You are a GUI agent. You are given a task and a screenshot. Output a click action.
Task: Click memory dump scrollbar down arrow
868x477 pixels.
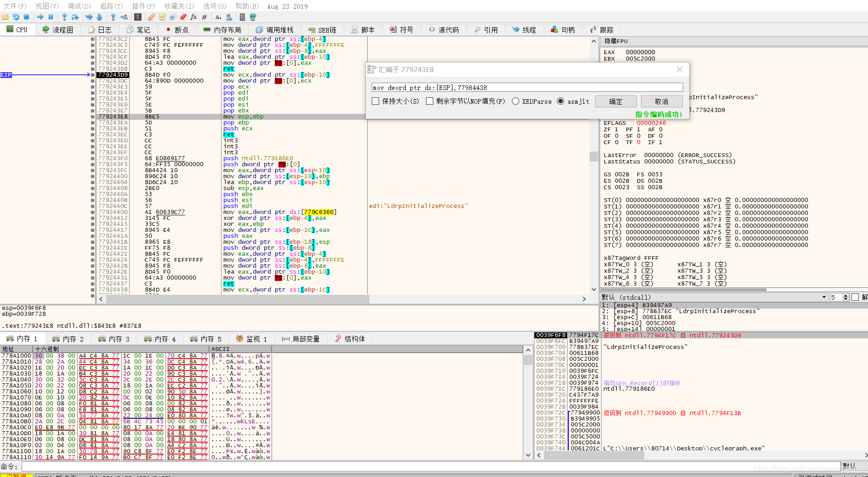coord(528,455)
